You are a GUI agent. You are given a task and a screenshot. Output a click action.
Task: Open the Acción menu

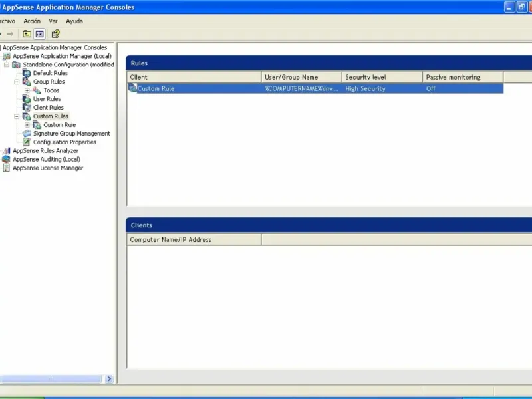point(32,21)
